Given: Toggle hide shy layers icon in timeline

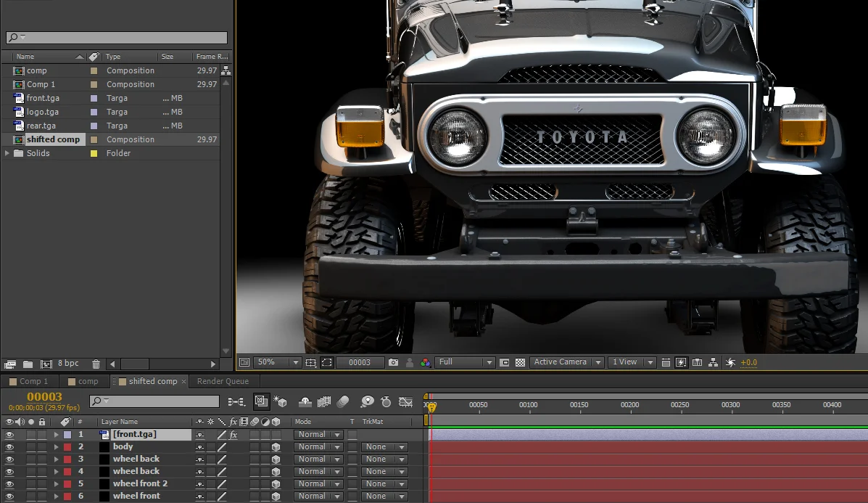Looking at the screenshot, I should [305, 401].
